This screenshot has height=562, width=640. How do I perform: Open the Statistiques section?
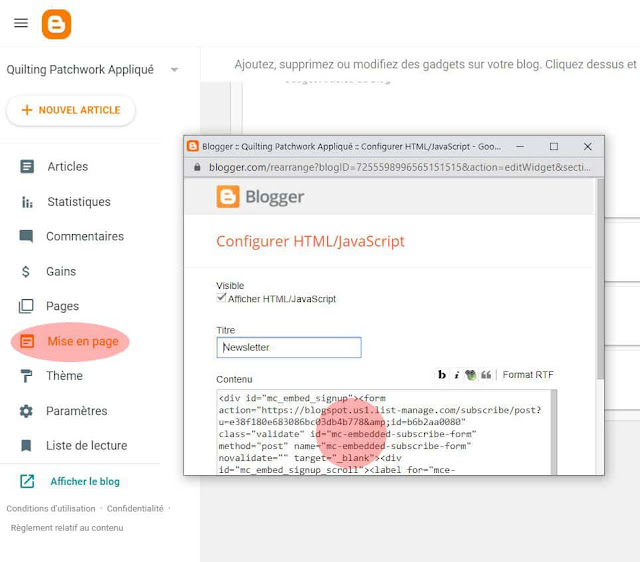(x=79, y=202)
